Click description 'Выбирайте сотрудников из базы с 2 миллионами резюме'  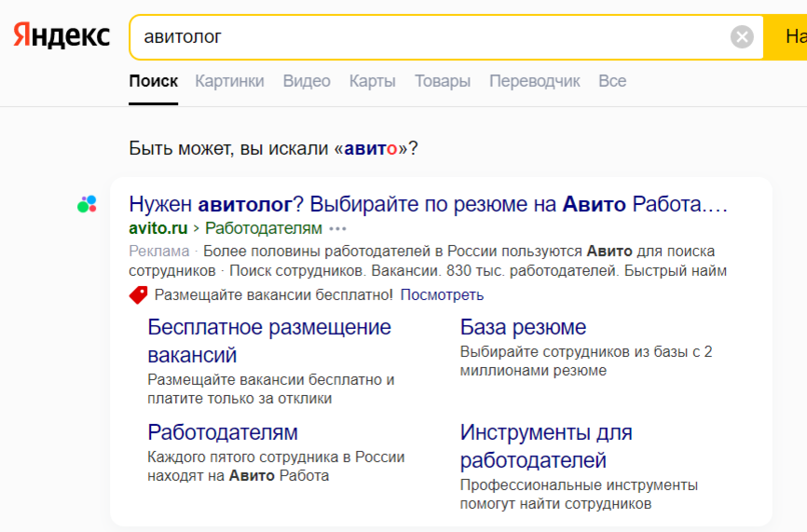pos(586,361)
